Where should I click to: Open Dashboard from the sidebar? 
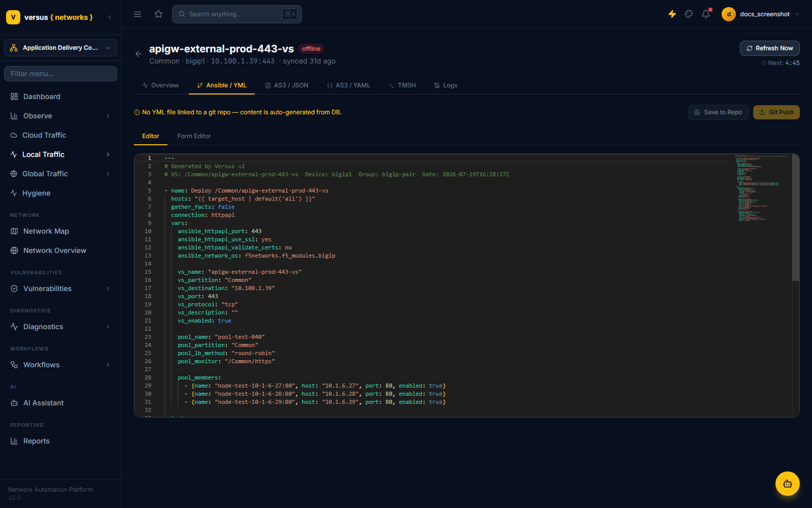tap(61, 97)
